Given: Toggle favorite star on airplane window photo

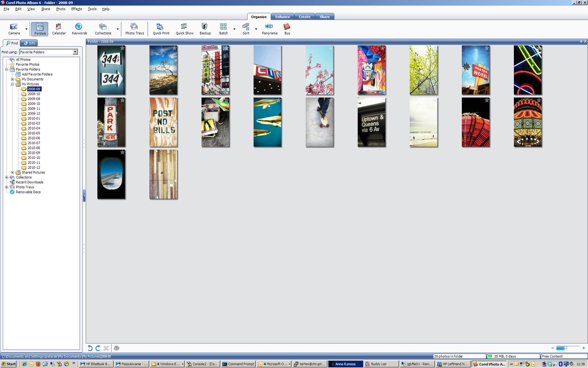Looking at the screenshot, I should coord(122,152).
